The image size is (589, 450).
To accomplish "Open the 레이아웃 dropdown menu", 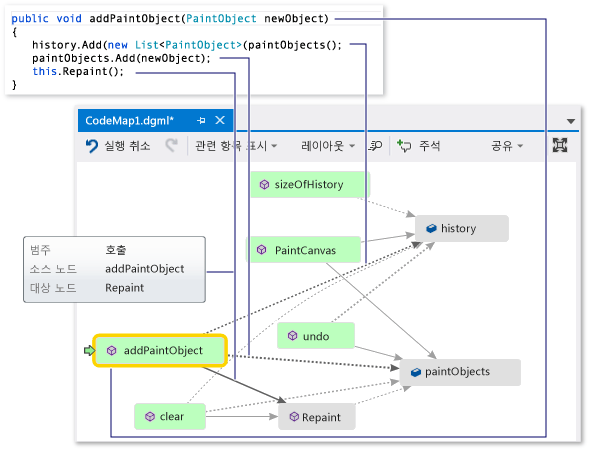I will pos(328,146).
